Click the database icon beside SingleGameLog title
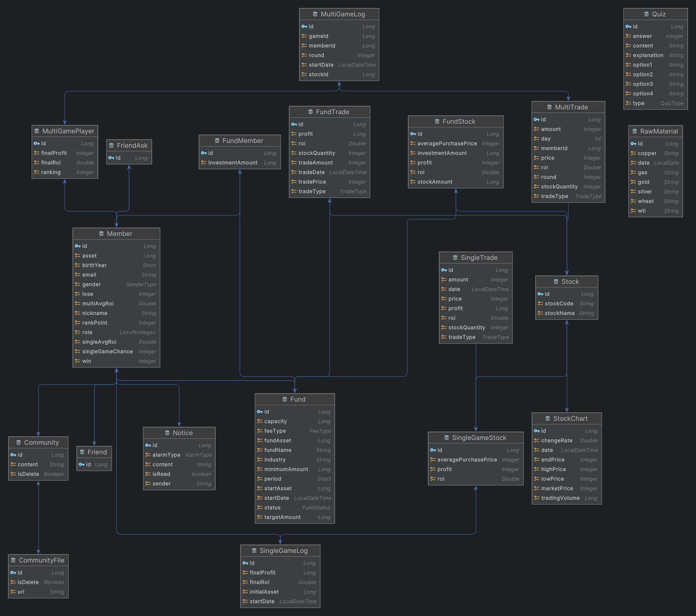This screenshot has width=696, height=616. 254,551
